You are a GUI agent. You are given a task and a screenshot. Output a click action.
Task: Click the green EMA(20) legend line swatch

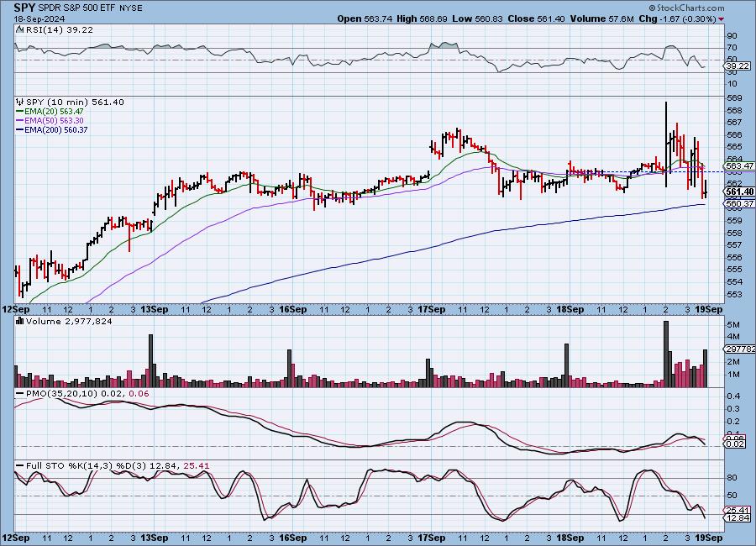point(20,112)
